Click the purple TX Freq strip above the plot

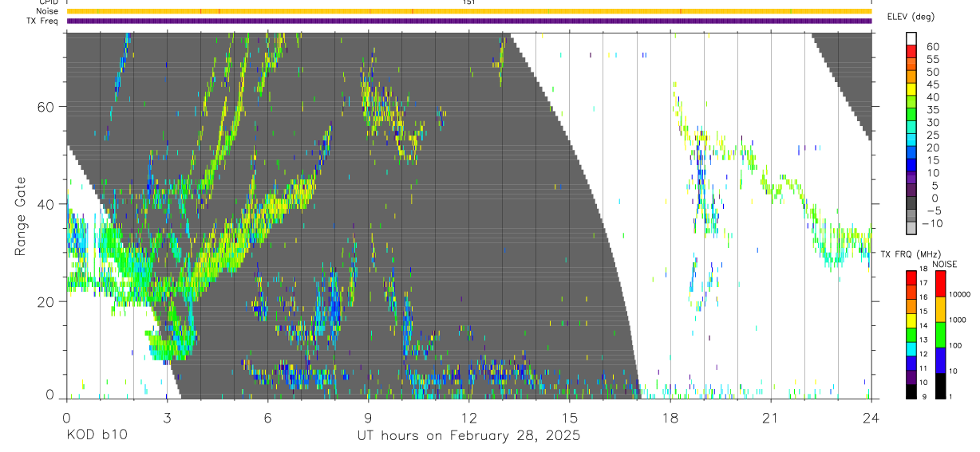tap(468, 21)
